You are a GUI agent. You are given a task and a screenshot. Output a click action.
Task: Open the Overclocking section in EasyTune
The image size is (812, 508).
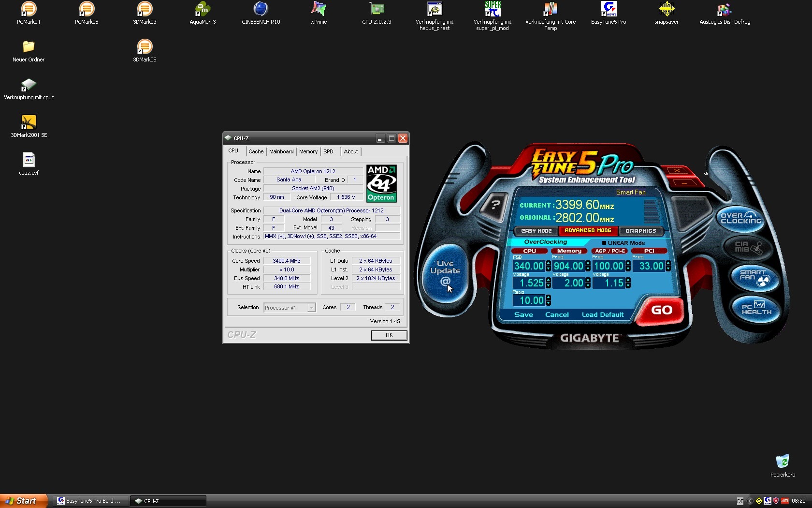[741, 218]
